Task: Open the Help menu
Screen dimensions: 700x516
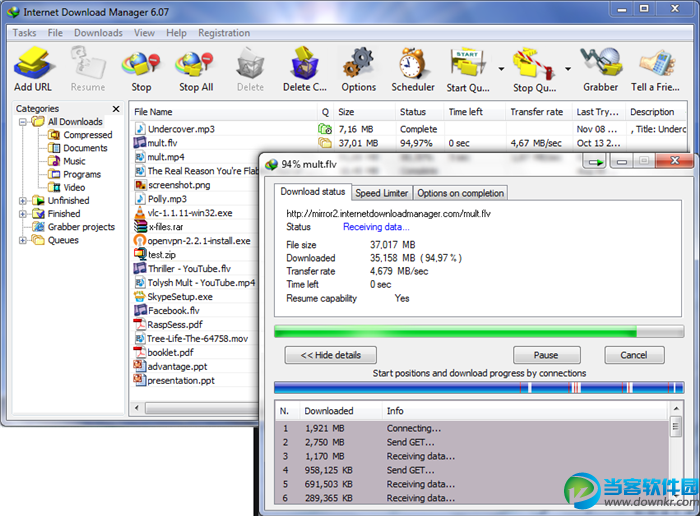Action: click(x=176, y=33)
